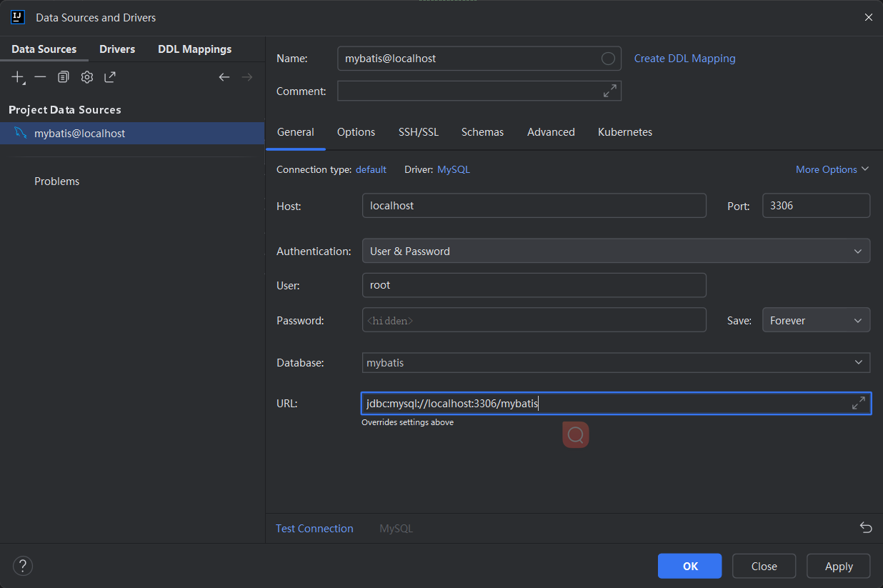
Task: Open the DDL Mappings tab
Action: [x=194, y=49]
